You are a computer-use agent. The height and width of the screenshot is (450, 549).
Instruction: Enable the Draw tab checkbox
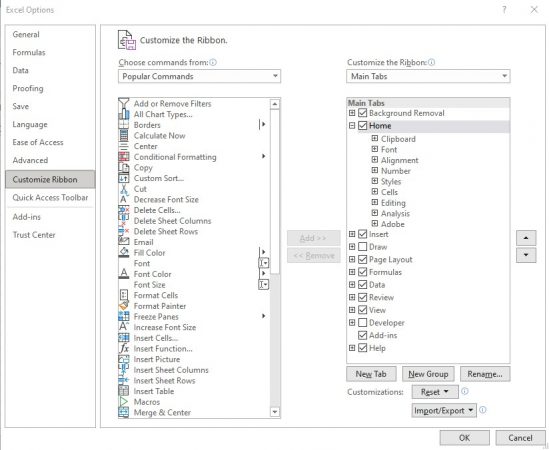363,247
